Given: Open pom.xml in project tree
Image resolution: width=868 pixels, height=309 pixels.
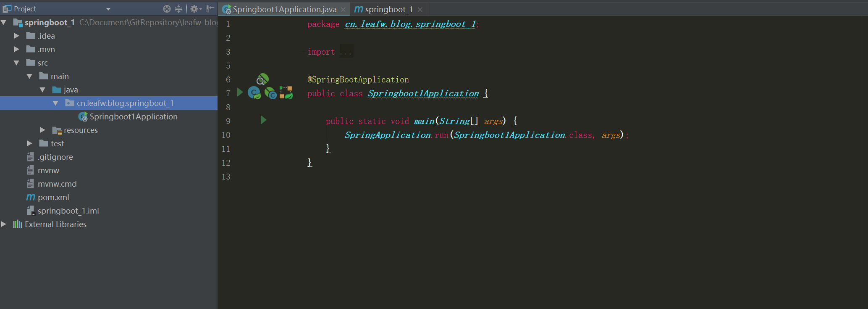Looking at the screenshot, I should click(x=53, y=198).
